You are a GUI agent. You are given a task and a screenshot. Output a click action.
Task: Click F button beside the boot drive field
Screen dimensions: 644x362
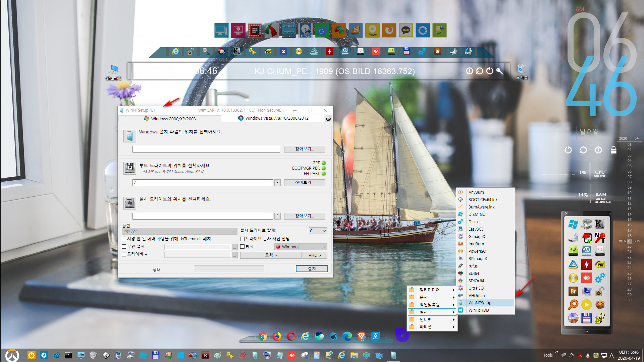coord(277,183)
